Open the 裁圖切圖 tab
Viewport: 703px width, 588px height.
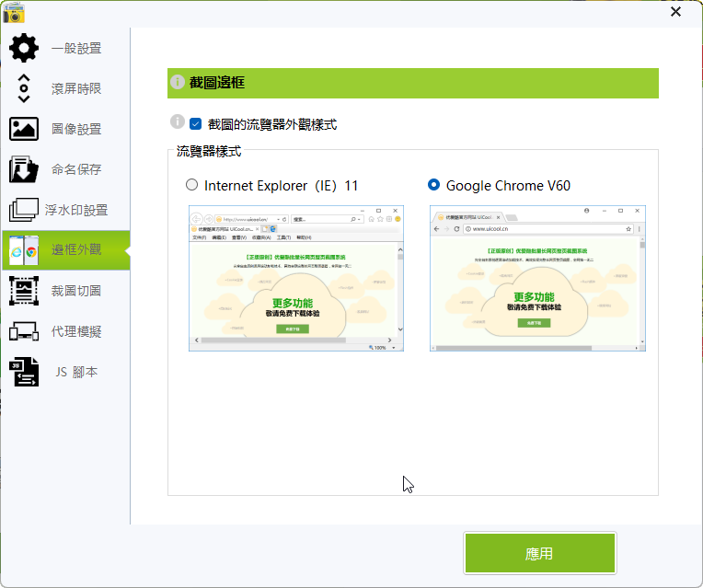pyautogui.click(x=66, y=291)
